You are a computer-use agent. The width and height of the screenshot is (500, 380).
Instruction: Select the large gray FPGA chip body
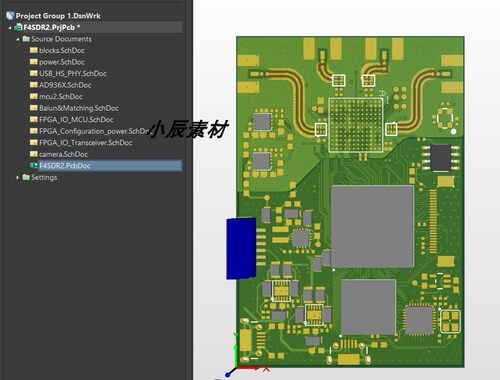click(x=372, y=227)
